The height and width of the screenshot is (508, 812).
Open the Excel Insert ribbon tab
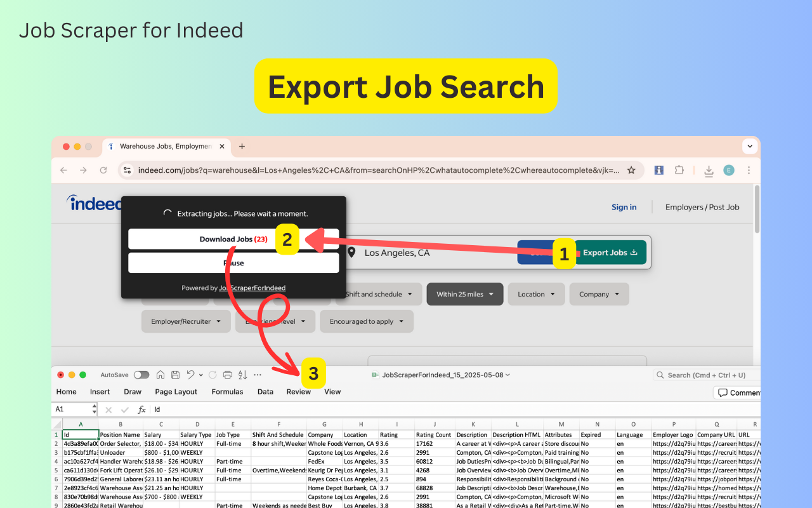point(100,392)
